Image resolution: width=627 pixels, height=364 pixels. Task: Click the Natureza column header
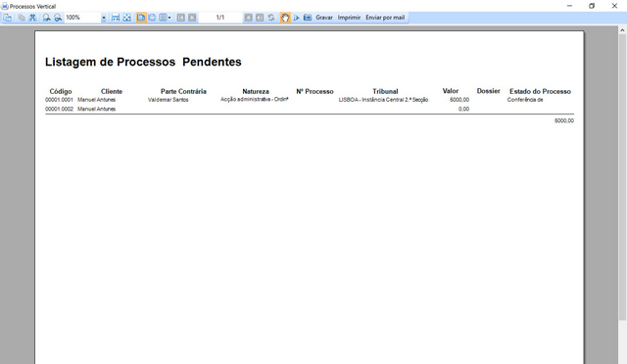coord(256,92)
